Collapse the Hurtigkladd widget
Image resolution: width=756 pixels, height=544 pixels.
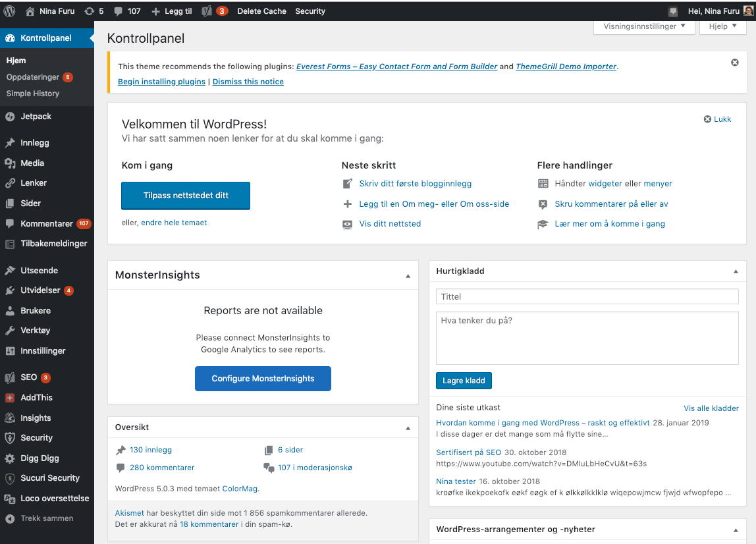[x=736, y=271]
